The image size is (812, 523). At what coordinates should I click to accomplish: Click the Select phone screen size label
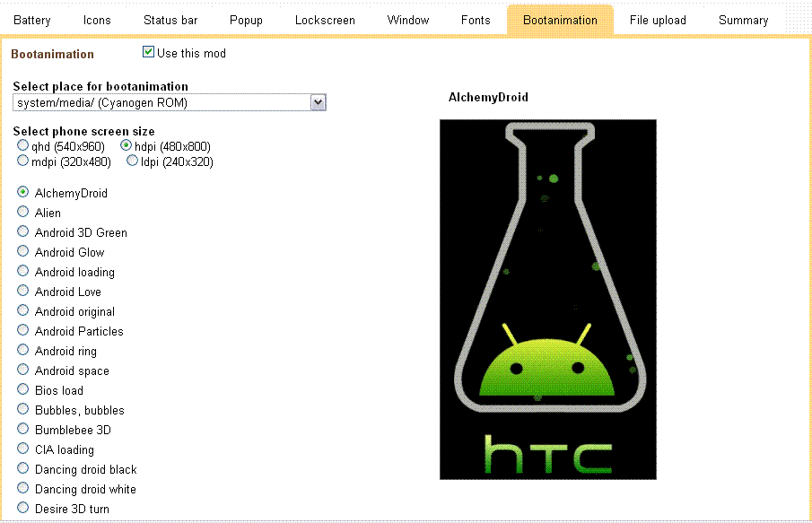tap(83, 131)
